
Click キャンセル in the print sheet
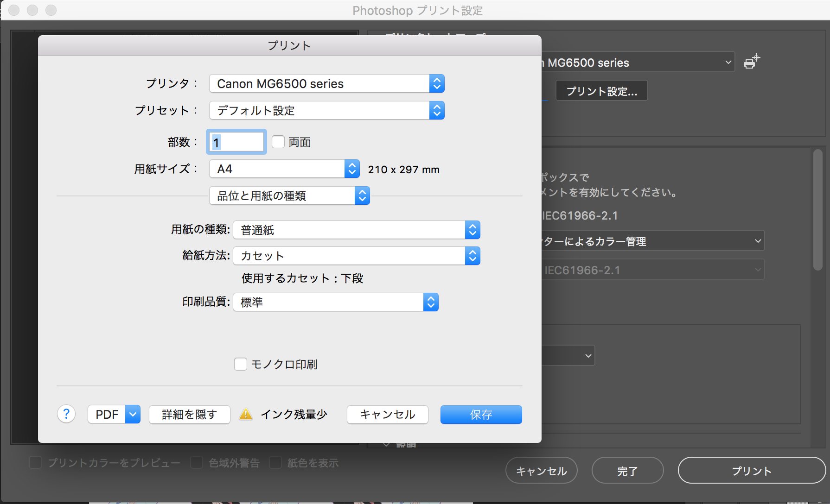[387, 415]
